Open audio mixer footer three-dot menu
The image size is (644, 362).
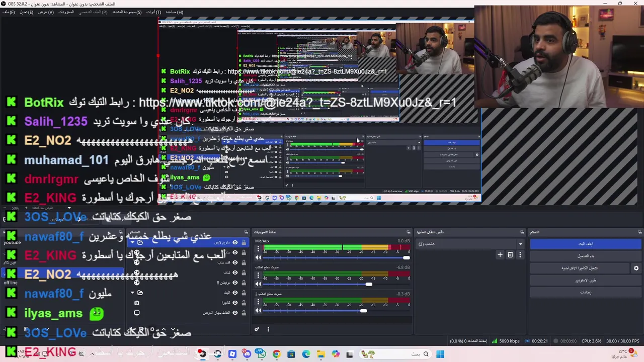[268, 329]
